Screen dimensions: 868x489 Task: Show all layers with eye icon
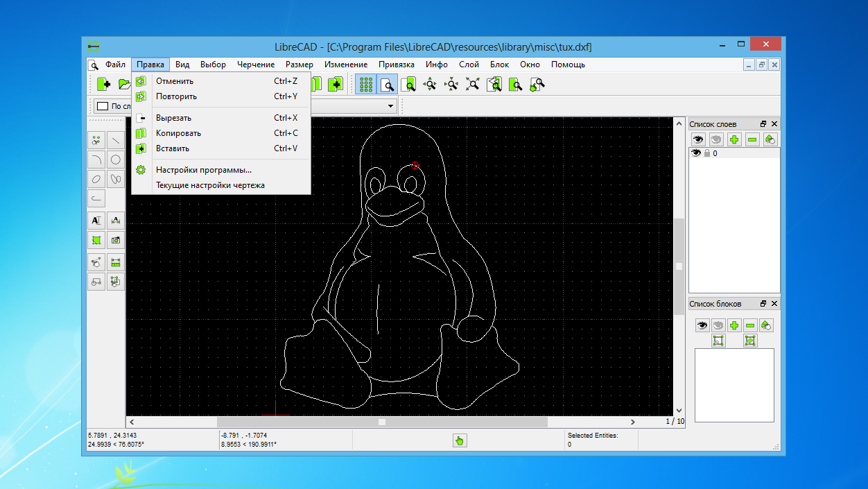pos(699,139)
